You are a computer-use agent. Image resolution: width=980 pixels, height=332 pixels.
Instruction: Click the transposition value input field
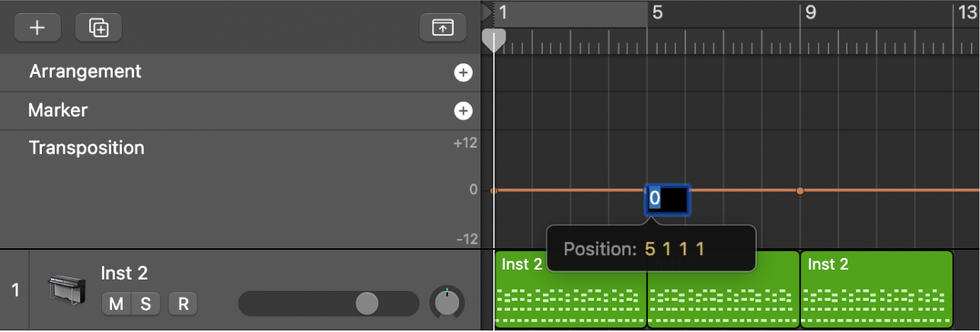668,200
